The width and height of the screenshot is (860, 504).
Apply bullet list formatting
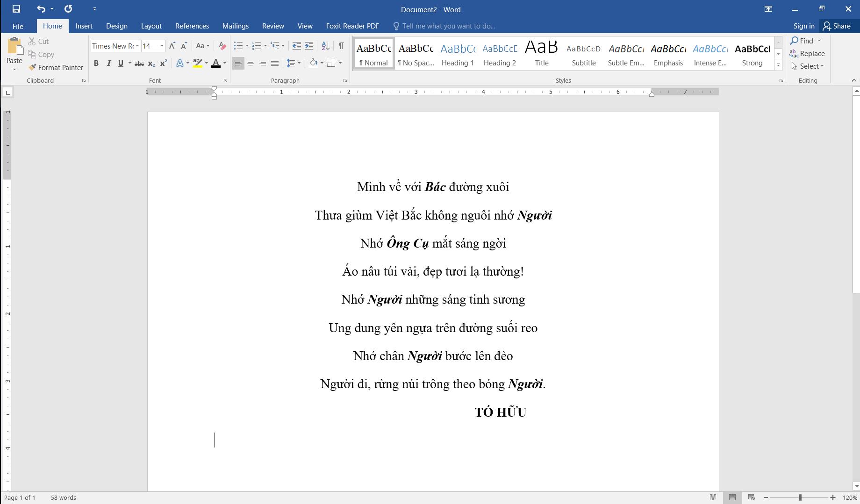click(x=238, y=46)
